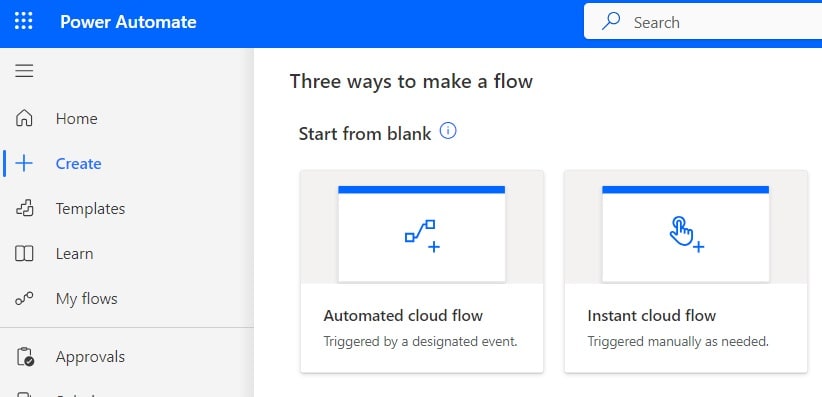Screen dimensions: 822x397
Task: Click the search magnifier icon
Action: (x=611, y=22)
